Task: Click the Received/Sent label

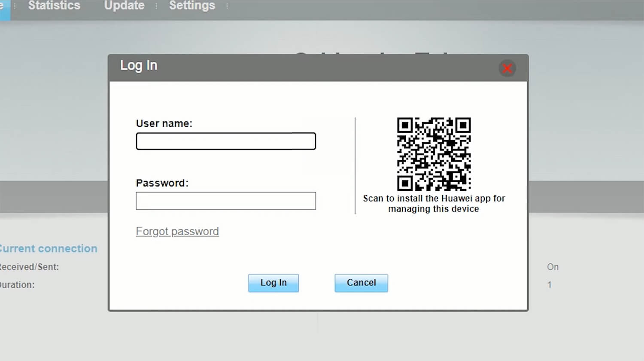Action: point(29,267)
